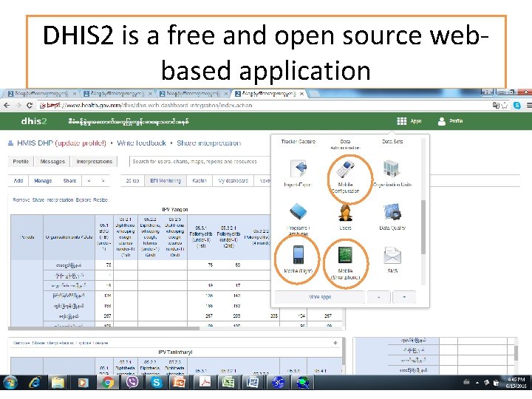532x399 pixels.
Task: Click the dhis2 logo
Action: [x=34, y=121]
